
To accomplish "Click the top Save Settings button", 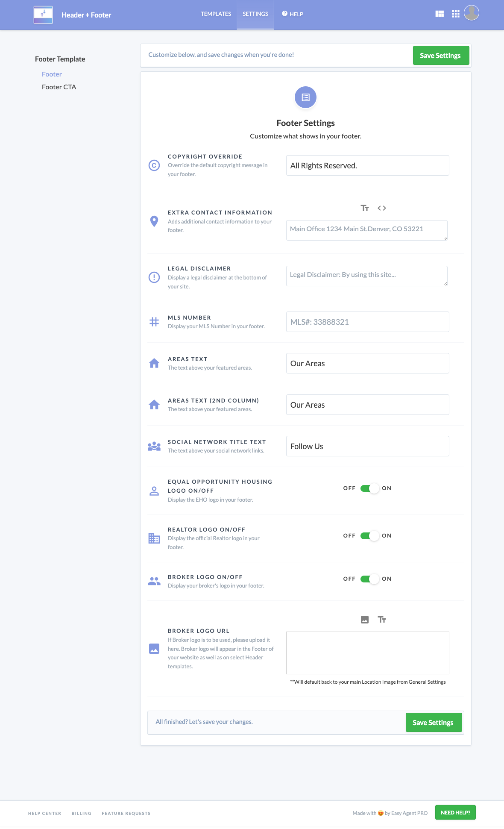I will coord(441,56).
